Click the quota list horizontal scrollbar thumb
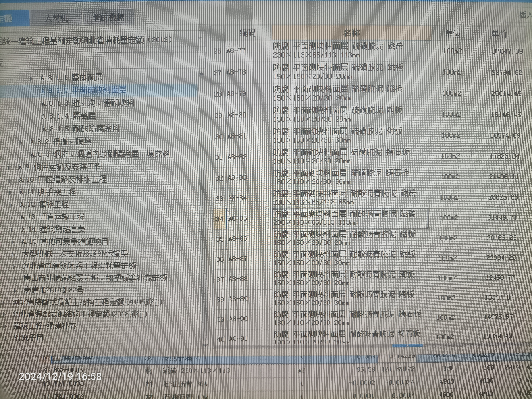The image size is (532, 399). 407,346
